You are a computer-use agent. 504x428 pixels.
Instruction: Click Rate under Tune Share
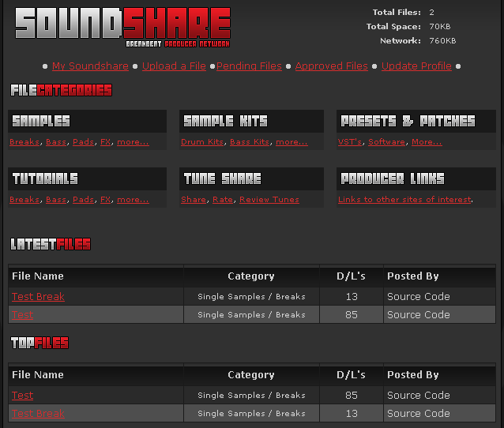[x=223, y=200]
